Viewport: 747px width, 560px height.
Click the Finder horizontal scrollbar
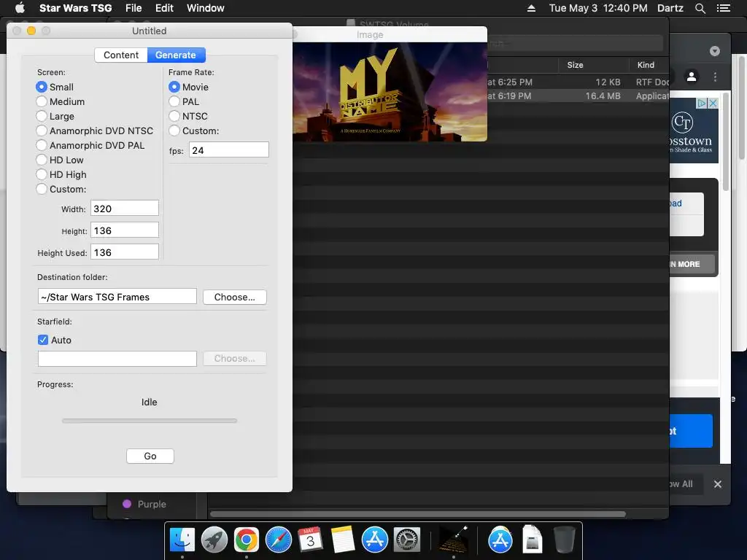[x=418, y=514]
